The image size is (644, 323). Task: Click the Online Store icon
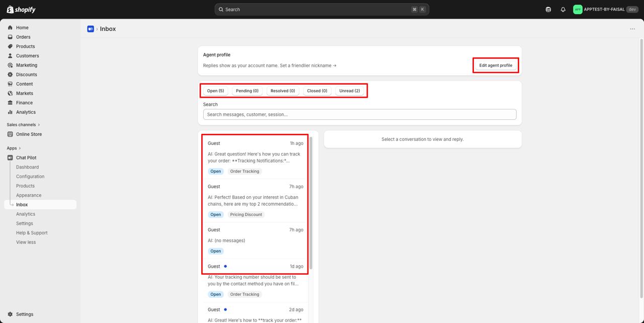(10, 134)
